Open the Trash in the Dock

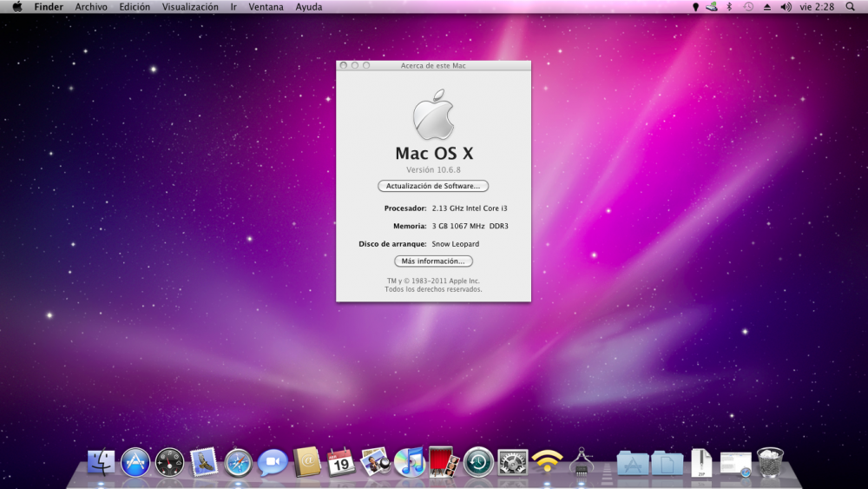click(770, 462)
